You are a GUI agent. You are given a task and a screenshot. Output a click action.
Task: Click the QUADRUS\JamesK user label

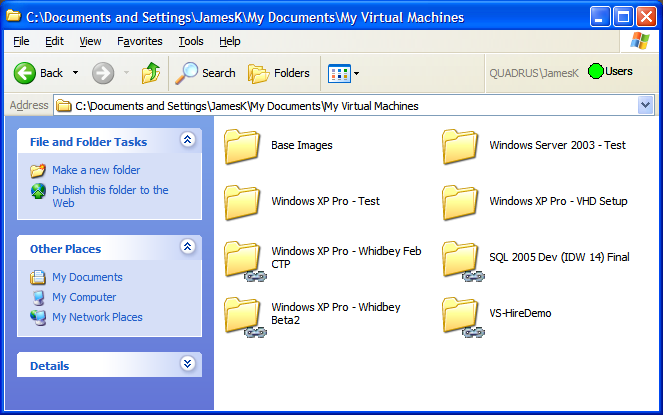(534, 73)
